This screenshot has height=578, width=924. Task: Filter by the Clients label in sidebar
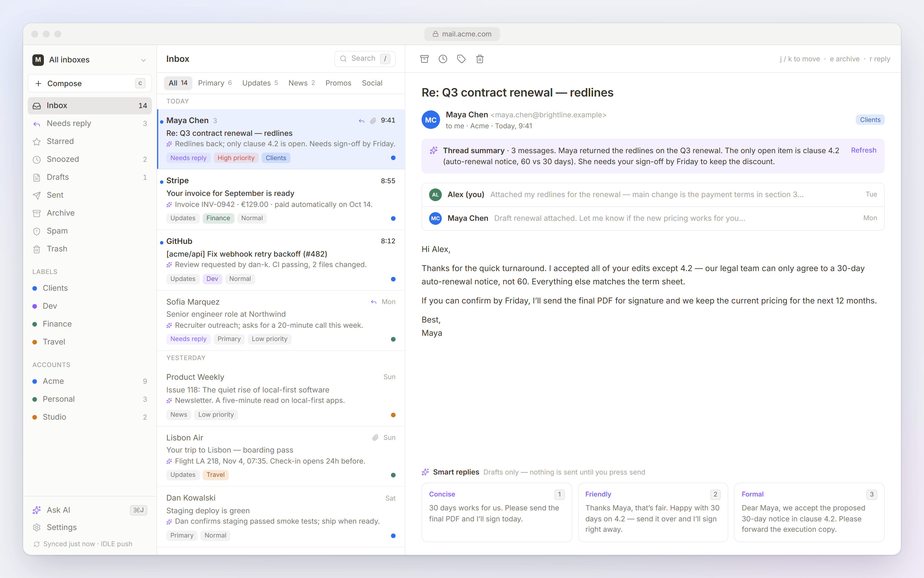click(x=90, y=288)
